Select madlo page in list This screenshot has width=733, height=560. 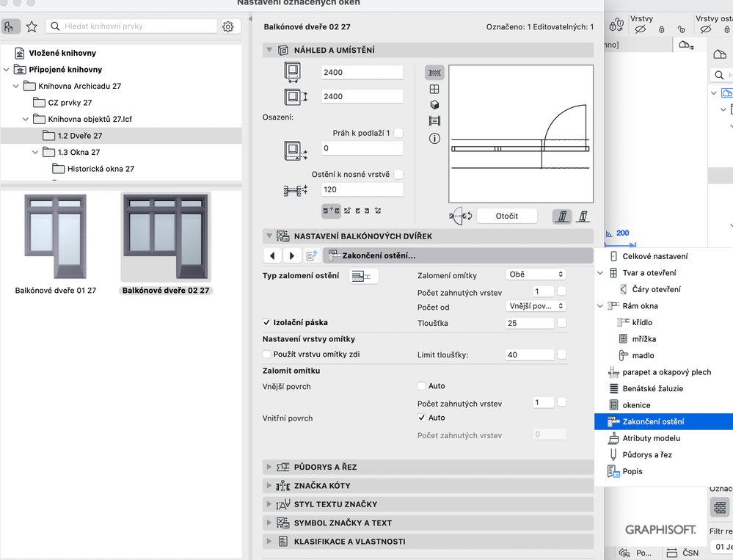(x=643, y=356)
